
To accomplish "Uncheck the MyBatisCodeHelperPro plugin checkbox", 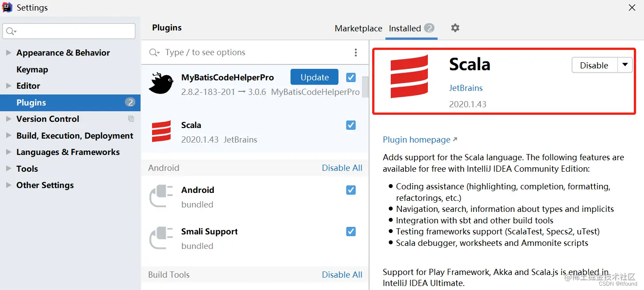I will (x=351, y=77).
